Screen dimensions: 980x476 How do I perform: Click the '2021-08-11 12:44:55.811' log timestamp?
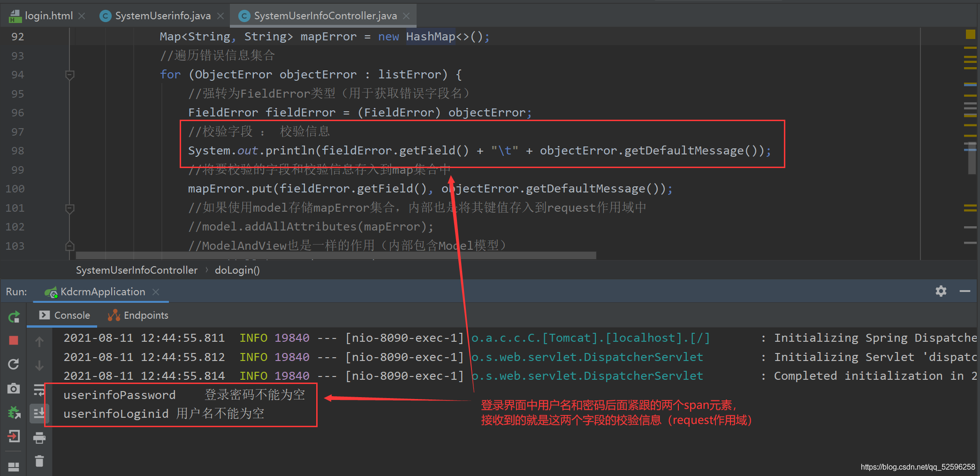point(144,338)
